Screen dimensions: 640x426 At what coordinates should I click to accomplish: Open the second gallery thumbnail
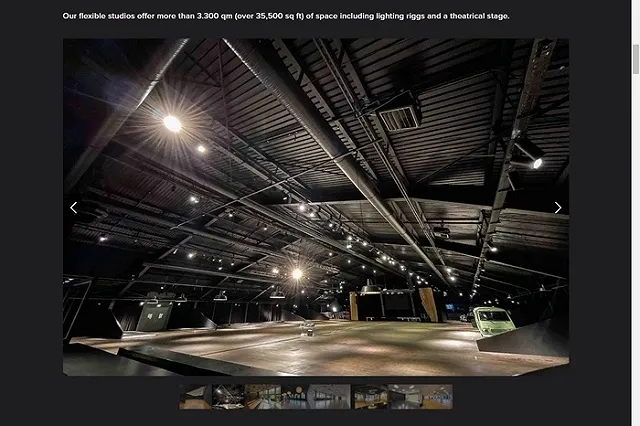(x=229, y=397)
